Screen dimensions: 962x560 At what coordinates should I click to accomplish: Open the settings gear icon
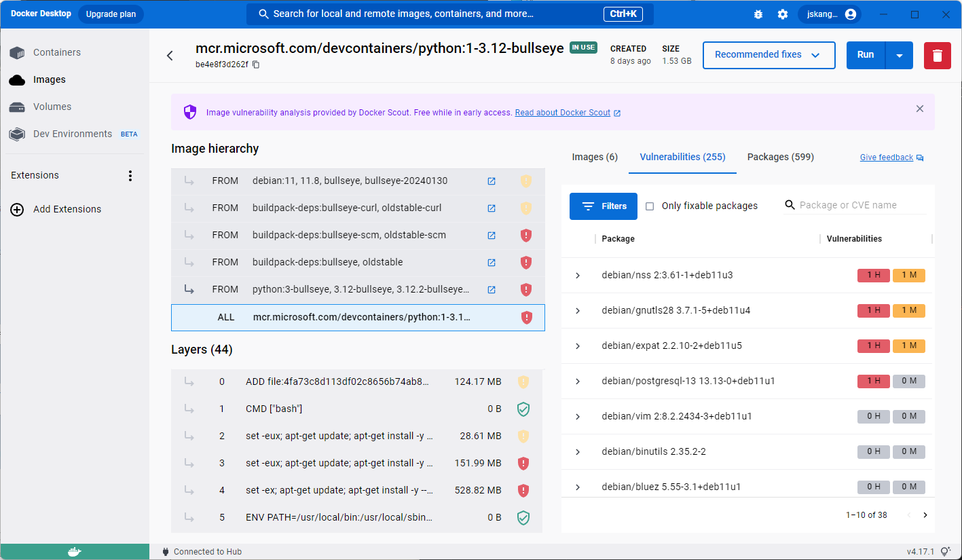(x=783, y=14)
